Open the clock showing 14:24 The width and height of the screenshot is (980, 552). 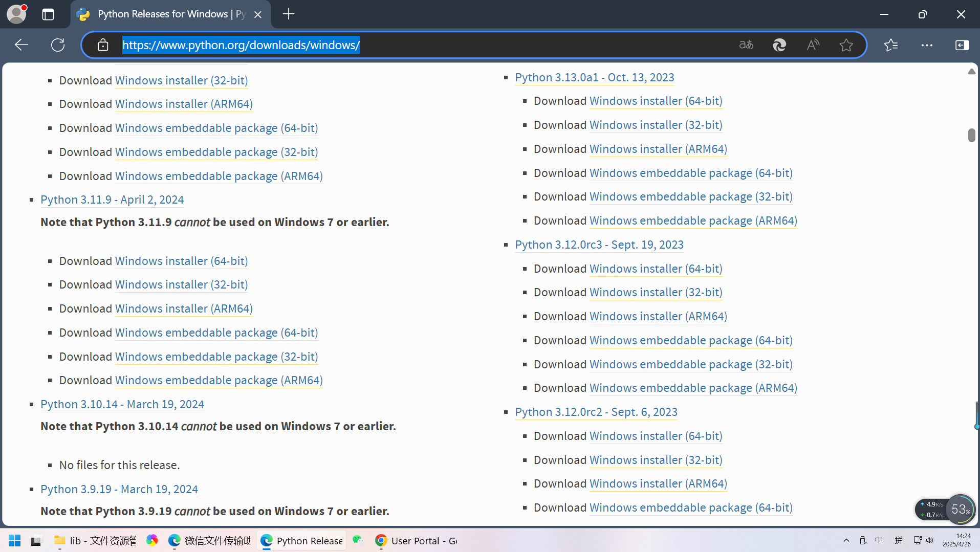956,540
